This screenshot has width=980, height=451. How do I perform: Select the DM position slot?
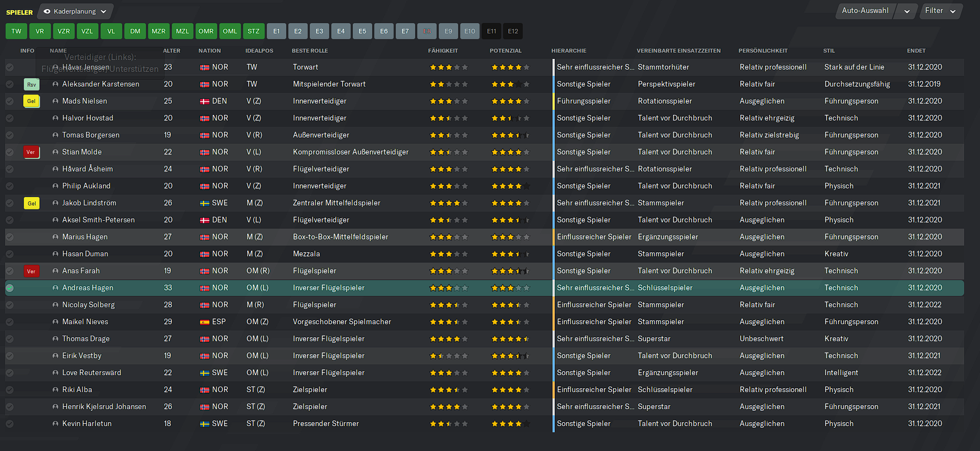pos(135,31)
